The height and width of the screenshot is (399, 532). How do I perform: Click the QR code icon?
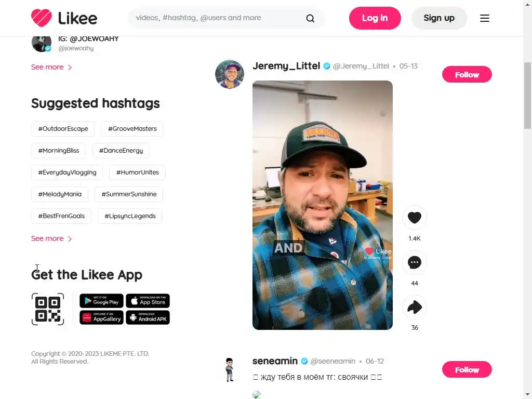48,309
